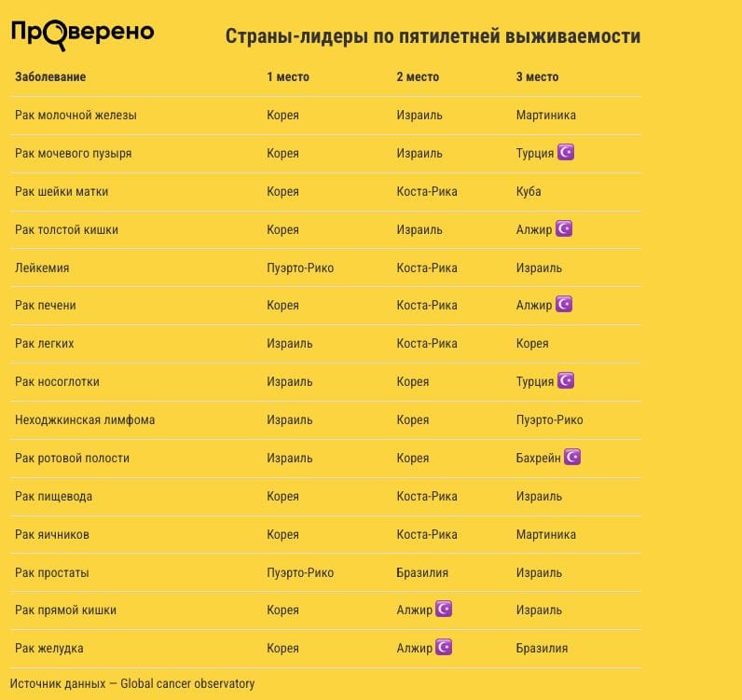Screen dimensions: 742x700
Task: Click Неходжкинская лимфома disease cell
Action: tap(85, 419)
